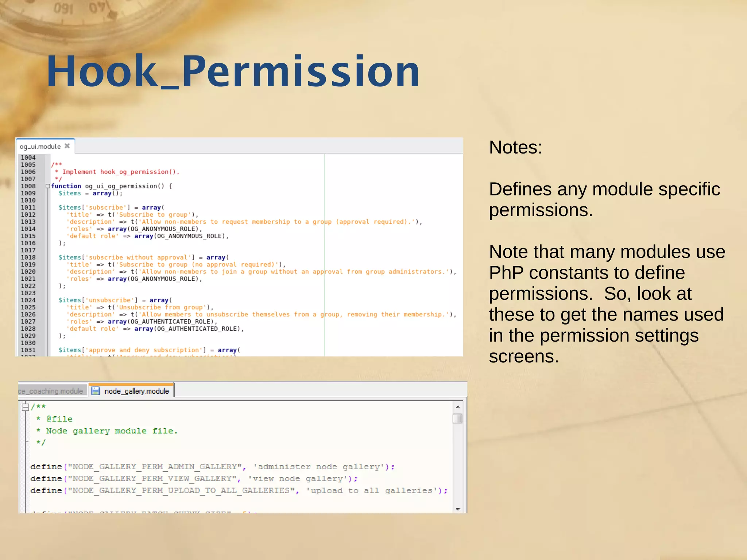The image size is (747, 560).
Task: Click line number 1011 in the gutter
Action: [x=28, y=207]
